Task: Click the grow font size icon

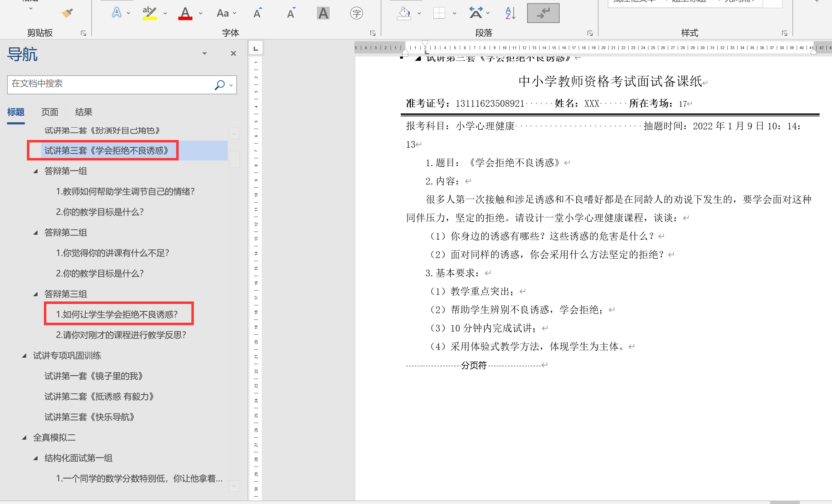Action: tap(258, 13)
